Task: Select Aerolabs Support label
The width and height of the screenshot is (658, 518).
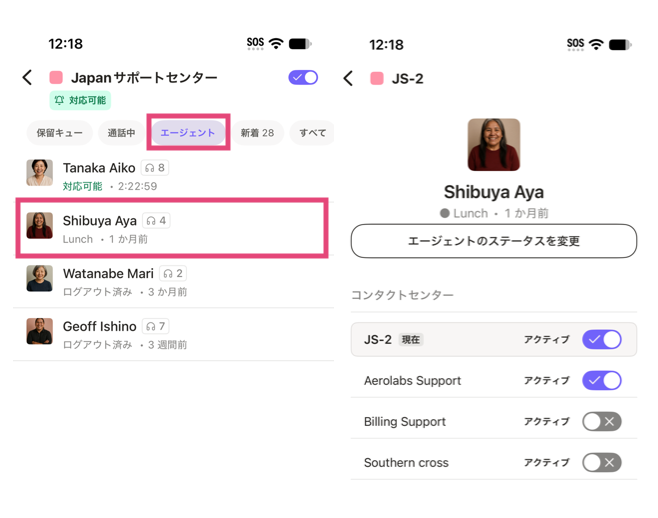Action: [x=412, y=381]
